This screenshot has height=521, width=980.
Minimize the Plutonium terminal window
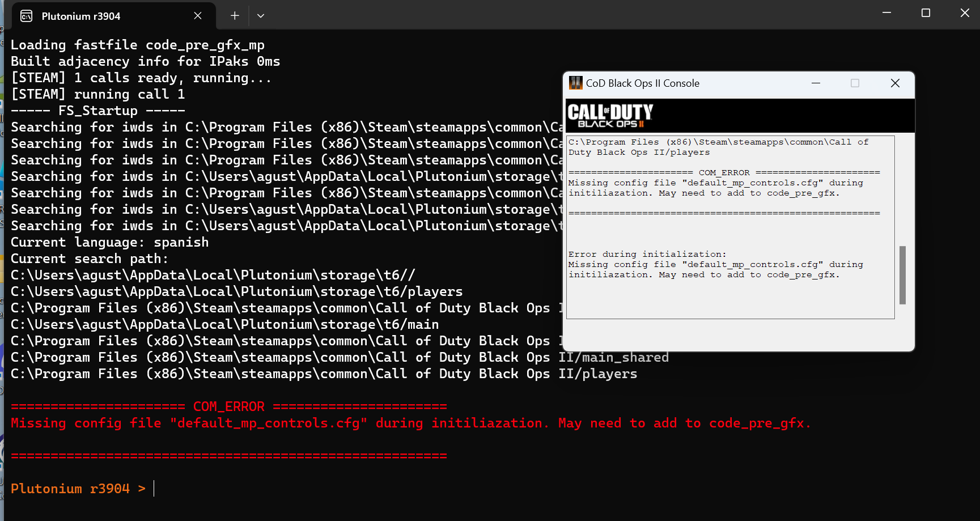tap(886, 13)
